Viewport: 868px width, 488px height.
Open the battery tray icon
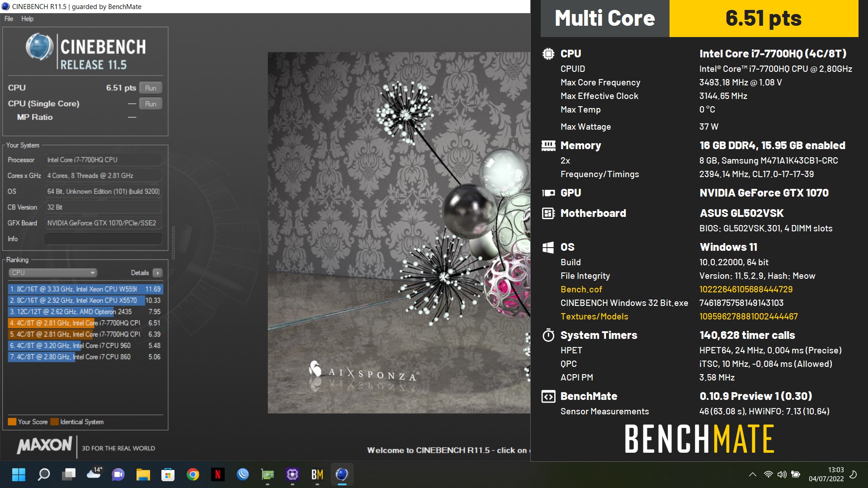click(x=796, y=474)
